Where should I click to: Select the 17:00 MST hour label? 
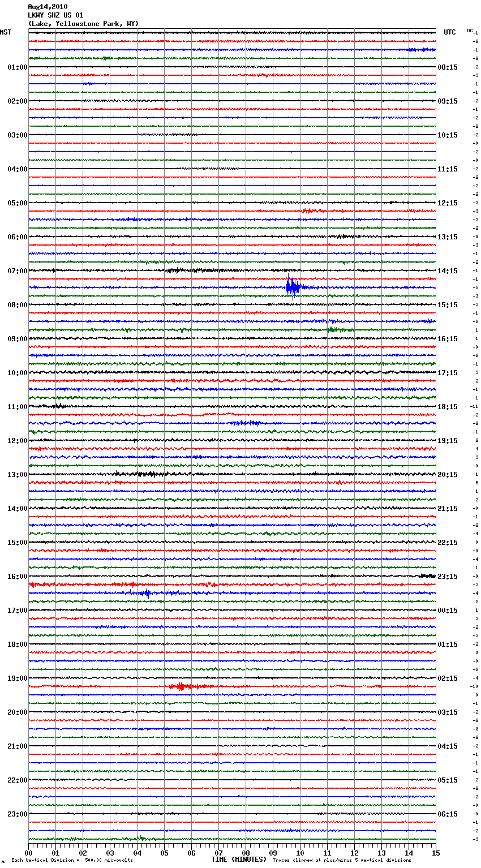point(18,611)
